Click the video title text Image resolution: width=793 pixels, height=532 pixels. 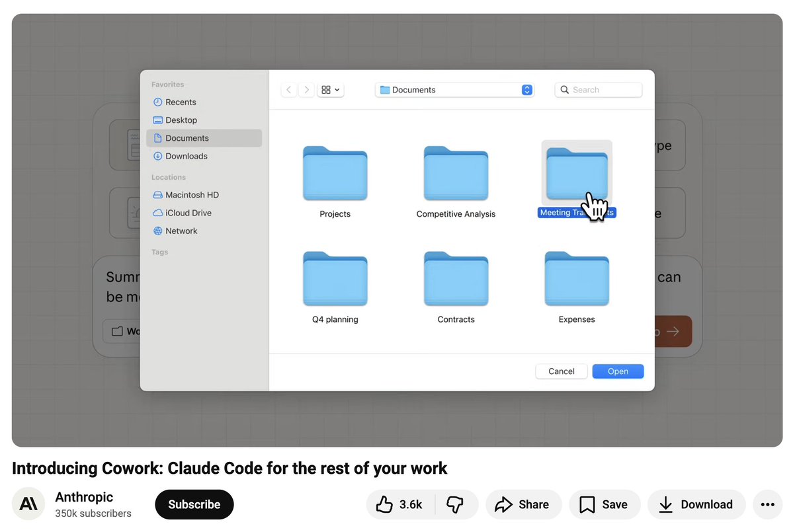click(230, 469)
